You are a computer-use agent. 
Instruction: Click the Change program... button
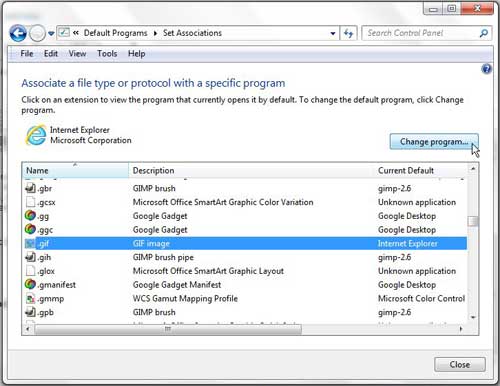tap(434, 142)
